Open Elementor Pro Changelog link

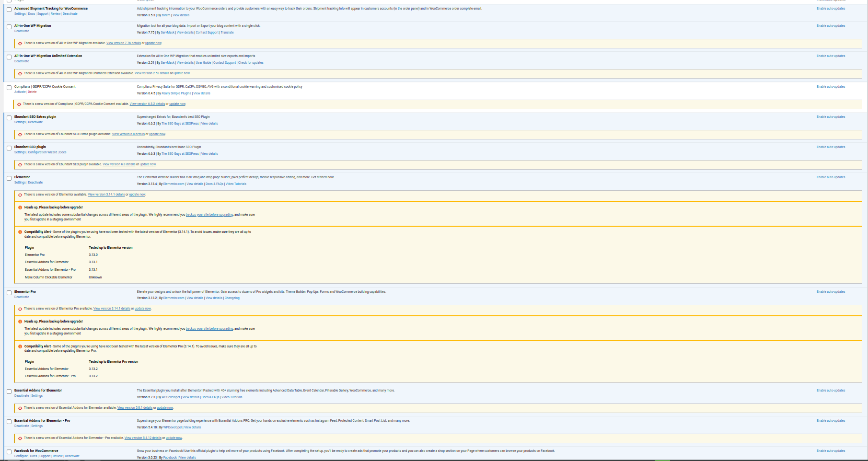(232, 298)
